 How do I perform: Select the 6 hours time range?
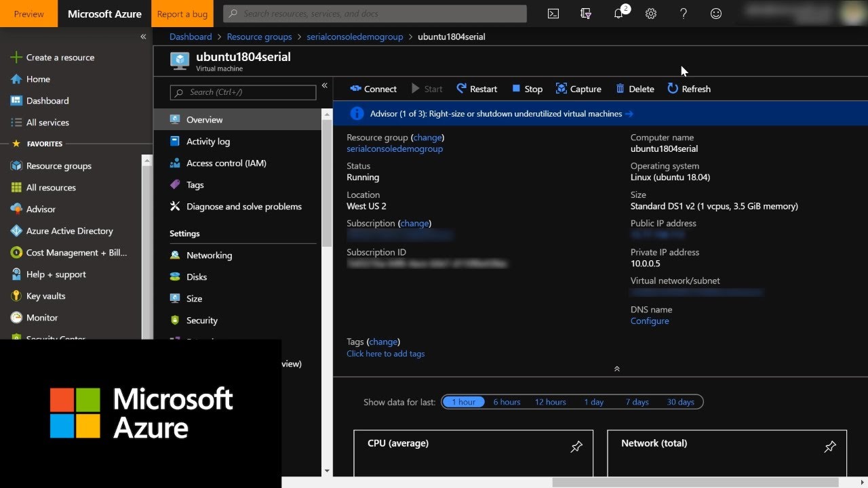pyautogui.click(x=507, y=402)
